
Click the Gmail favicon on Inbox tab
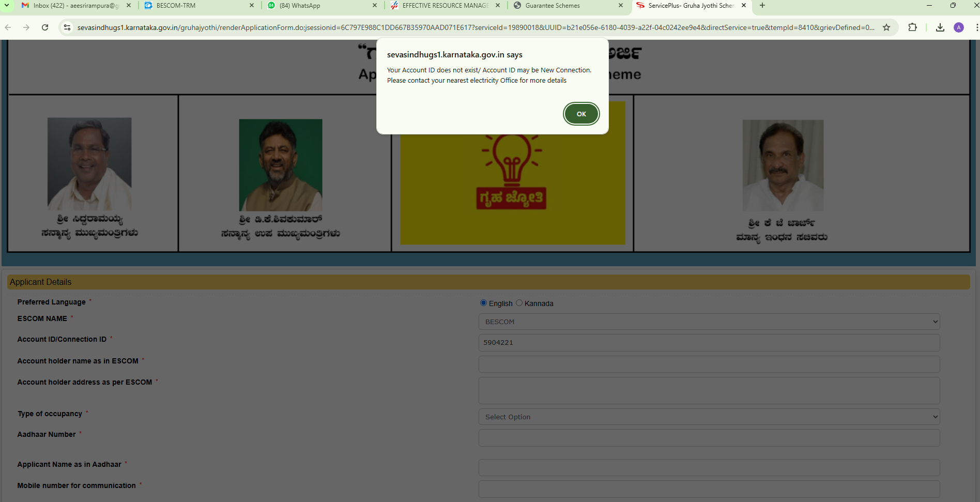pyautogui.click(x=25, y=6)
